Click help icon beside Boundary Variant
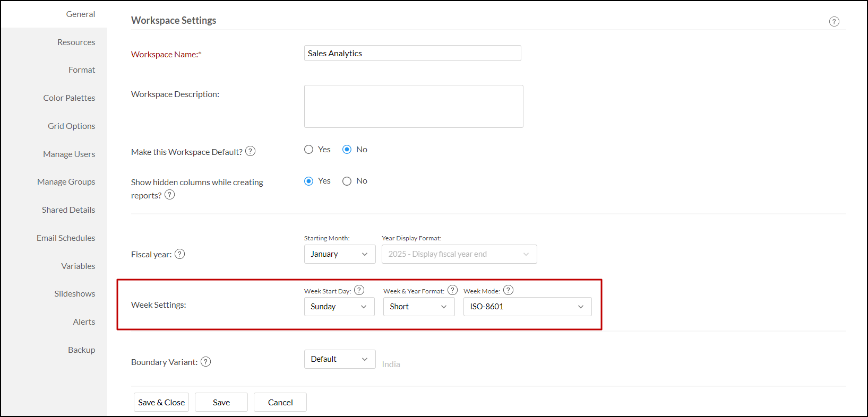This screenshot has height=417, width=868. coord(206,362)
